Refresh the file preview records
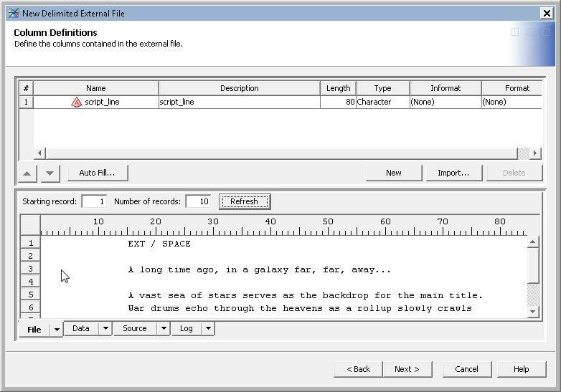 pos(245,201)
